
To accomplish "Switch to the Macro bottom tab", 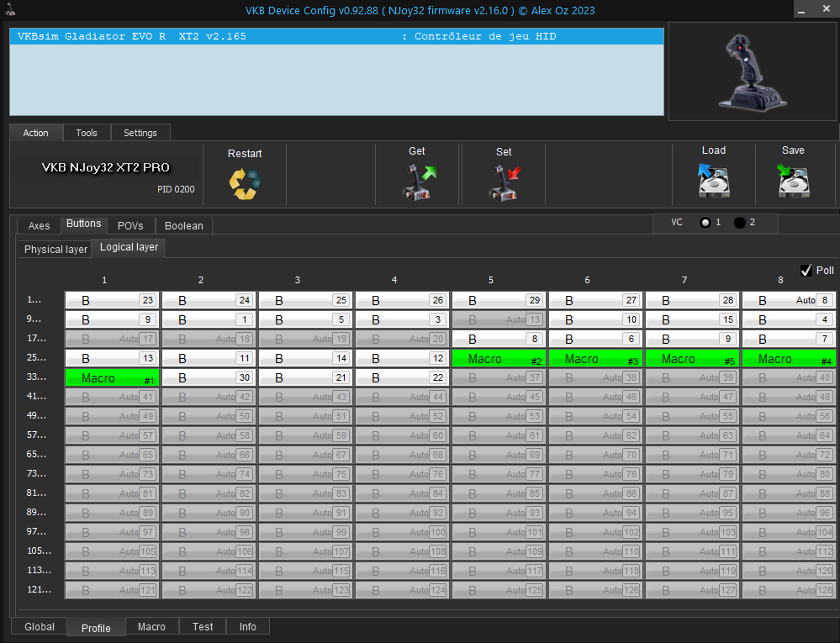I will [x=151, y=627].
